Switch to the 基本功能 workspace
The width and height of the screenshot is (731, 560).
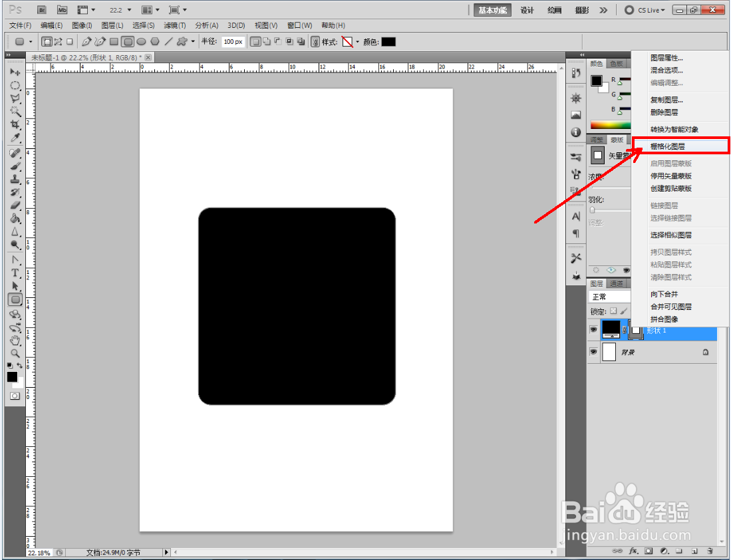[x=492, y=10]
